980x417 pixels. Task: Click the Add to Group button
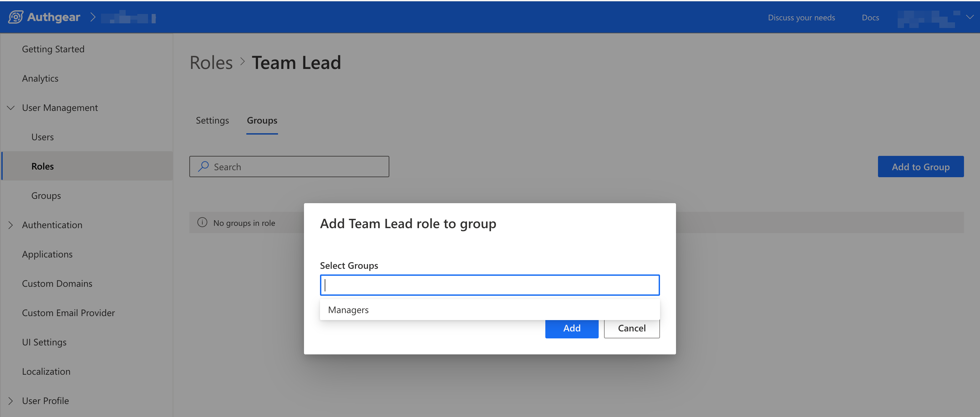[x=920, y=167]
